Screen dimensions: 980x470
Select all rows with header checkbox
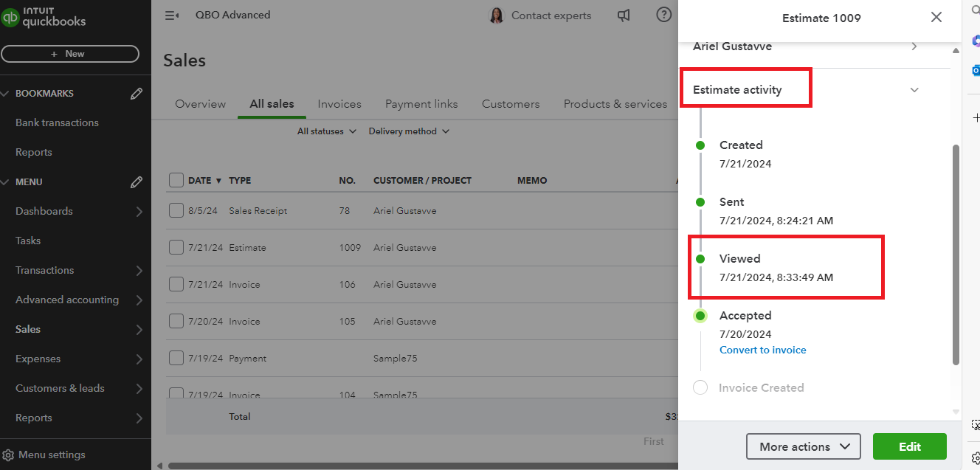[176, 180]
